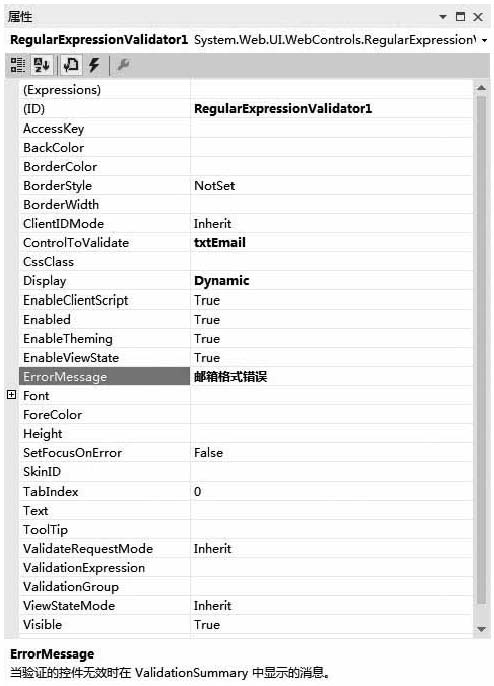Open the panel window position menu arrow
The height and width of the screenshot is (686, 494).
click(x=443, y=17)
